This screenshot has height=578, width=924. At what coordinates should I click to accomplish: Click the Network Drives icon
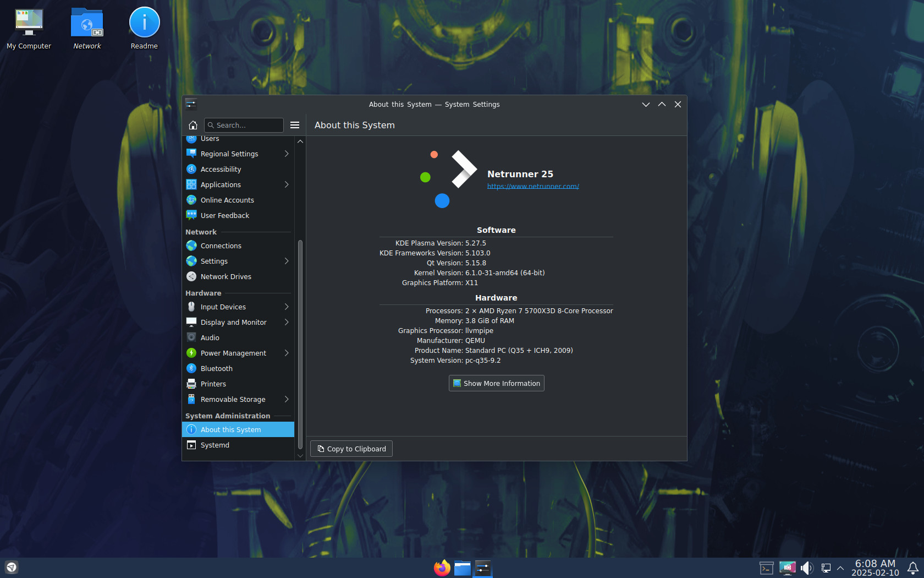(191, 276)
